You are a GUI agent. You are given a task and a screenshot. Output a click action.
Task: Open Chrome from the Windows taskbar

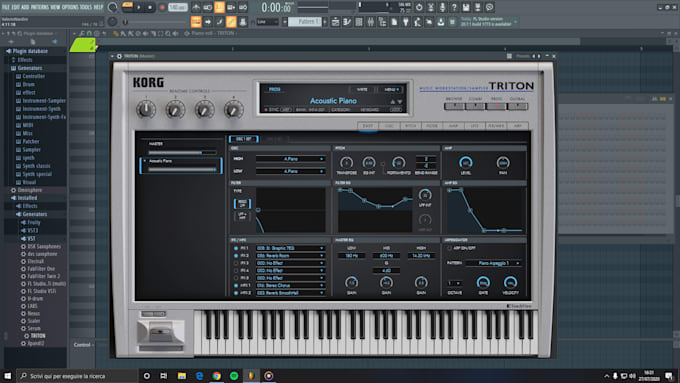point(216,376)
